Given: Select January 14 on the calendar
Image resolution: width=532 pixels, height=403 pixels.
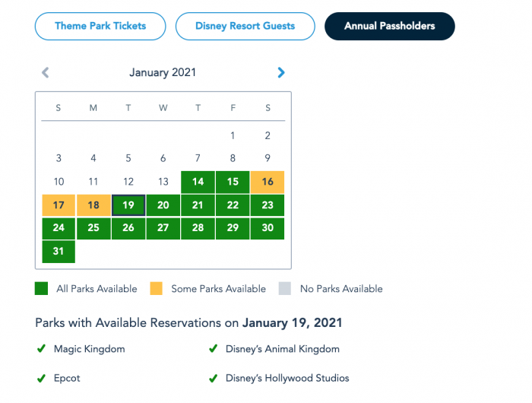Looking at the screenshot, I should tap(198, 182).
